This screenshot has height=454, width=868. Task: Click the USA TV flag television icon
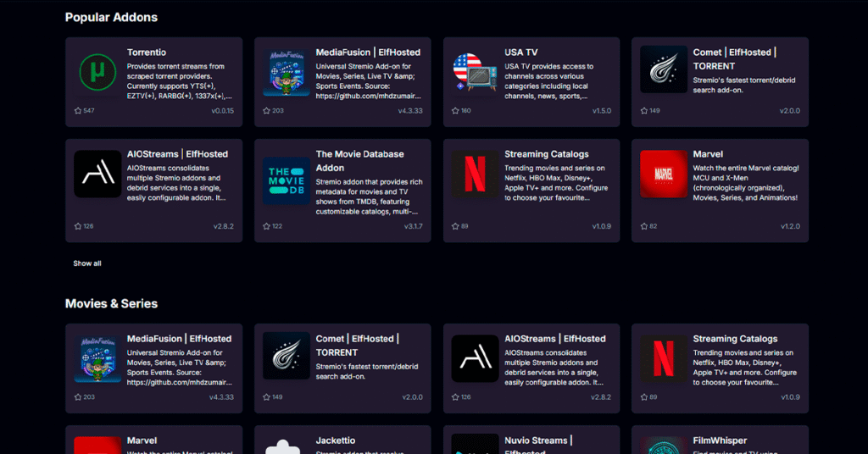pos(475,72)
